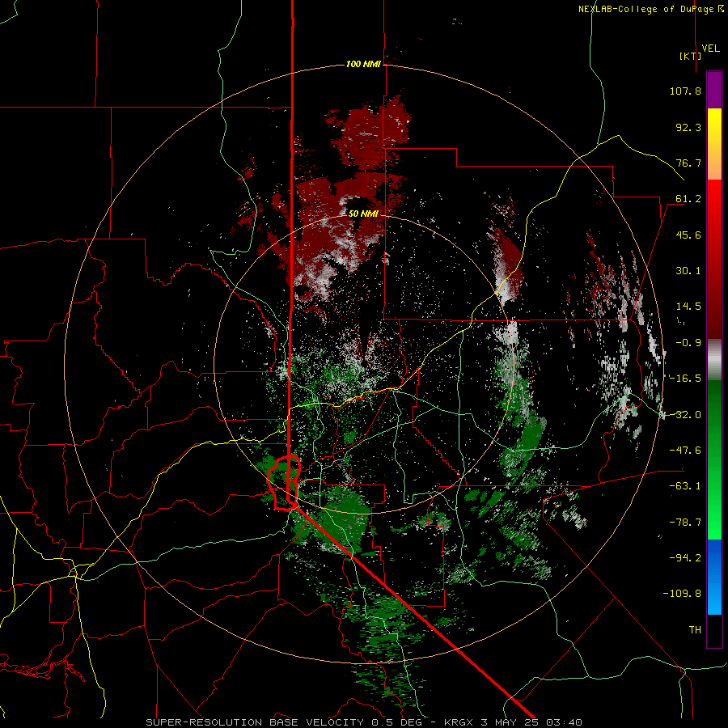Click the -94.2 legend value

tap(685, 558)
